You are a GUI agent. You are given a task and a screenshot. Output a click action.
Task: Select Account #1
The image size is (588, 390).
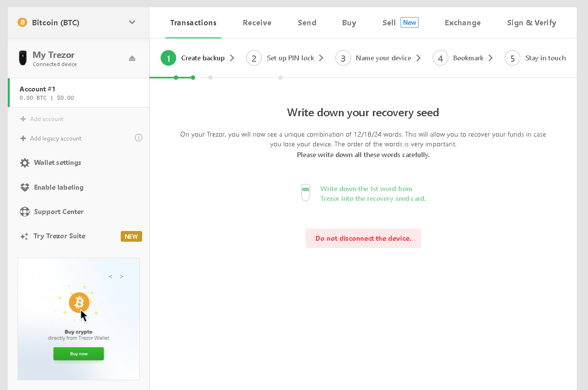click(x=79, y=93)
